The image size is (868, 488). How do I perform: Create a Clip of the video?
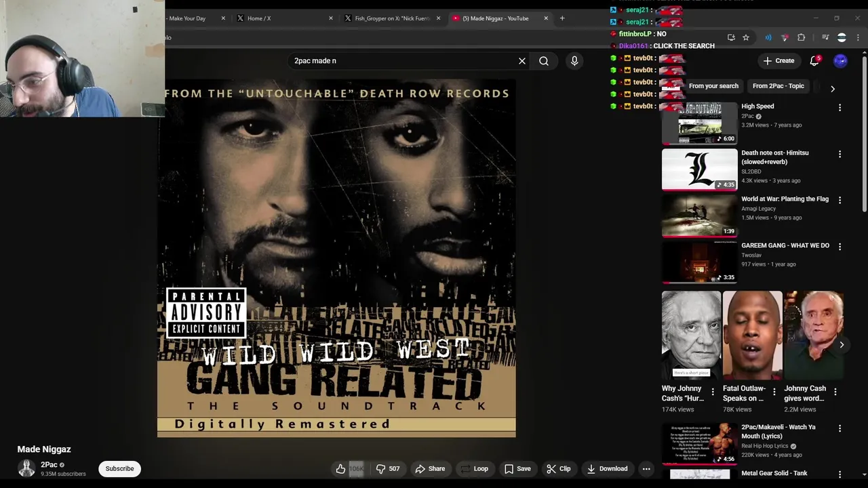558,468
